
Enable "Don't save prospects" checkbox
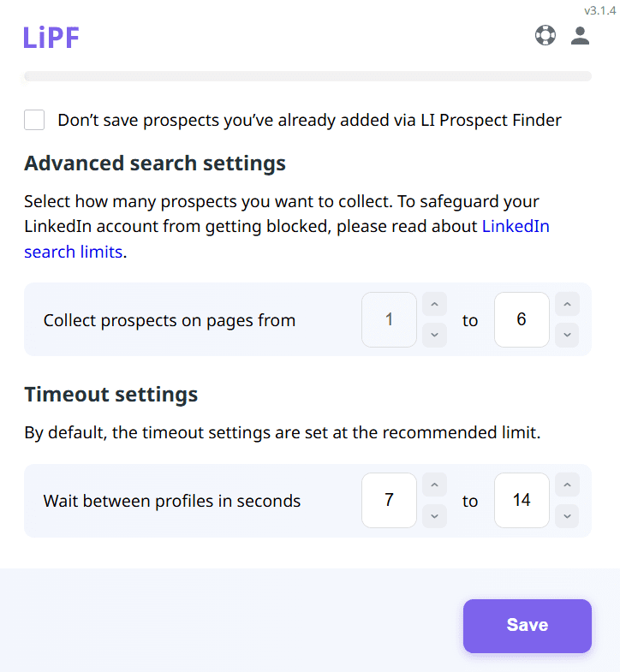[x=34, y=120]
